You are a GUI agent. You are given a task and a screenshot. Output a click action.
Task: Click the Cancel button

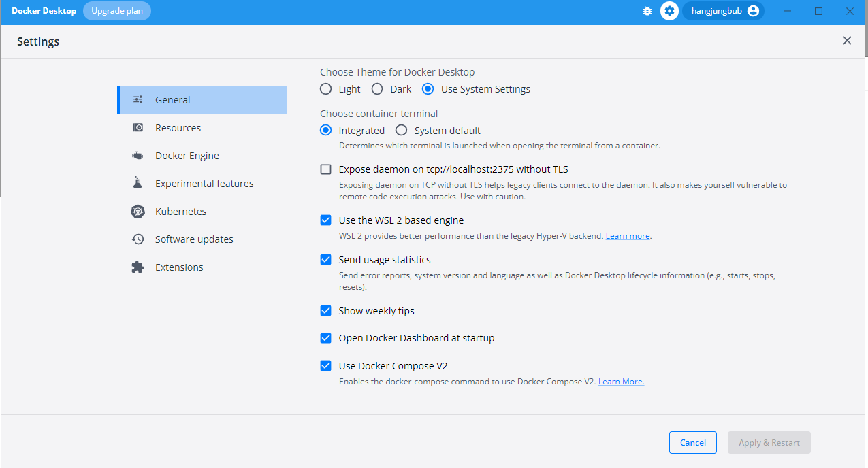pos(693,442)
